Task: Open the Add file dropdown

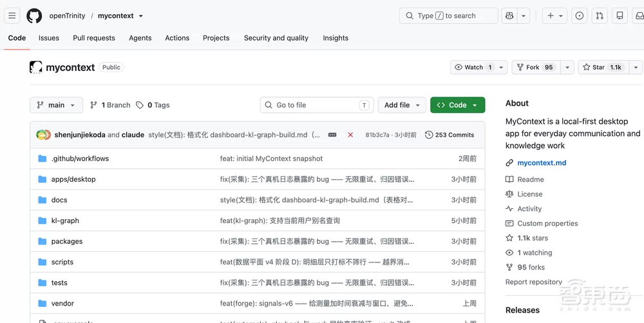Action: (x=402, y=105)
